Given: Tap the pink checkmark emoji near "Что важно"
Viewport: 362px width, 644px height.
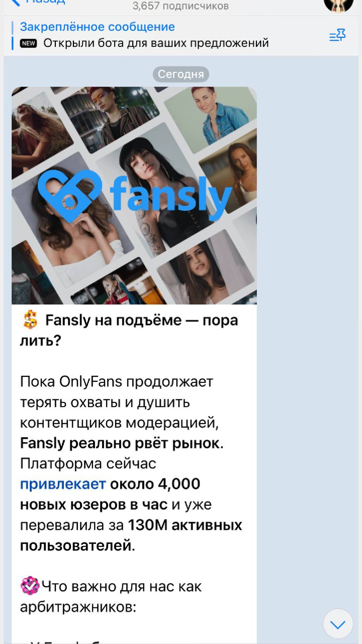Looking at the screenshot, I should pos(30,586).
